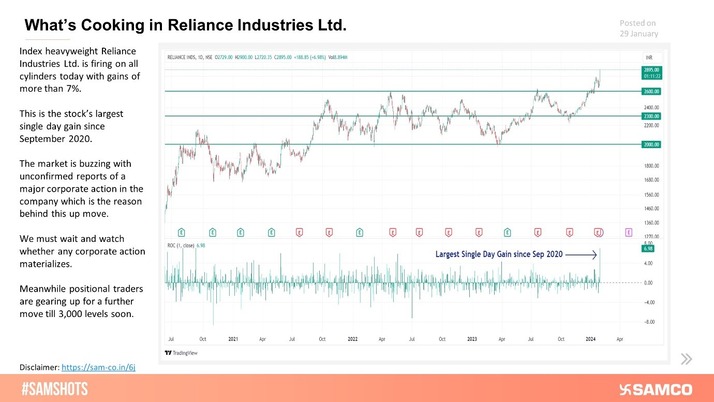714x402 pixels.
Task: Click the SAMCO logo in the footer
Action: pyautogui.click(x=656, y=389)
